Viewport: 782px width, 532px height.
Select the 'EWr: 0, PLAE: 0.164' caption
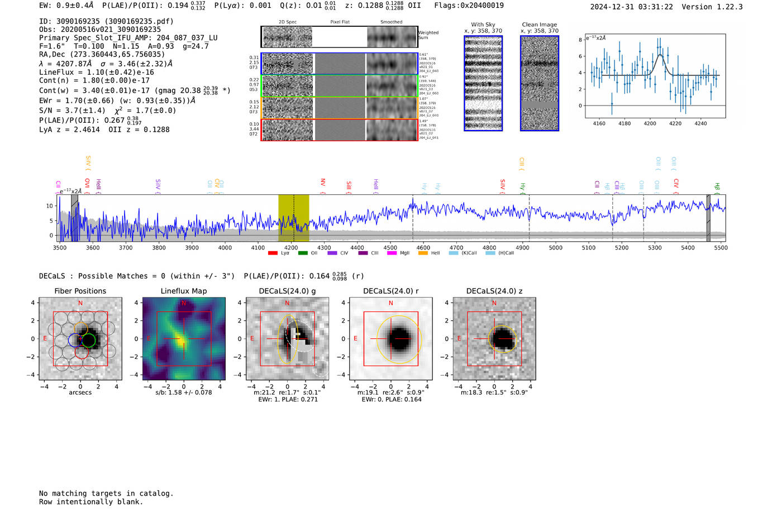click(391, 399)
